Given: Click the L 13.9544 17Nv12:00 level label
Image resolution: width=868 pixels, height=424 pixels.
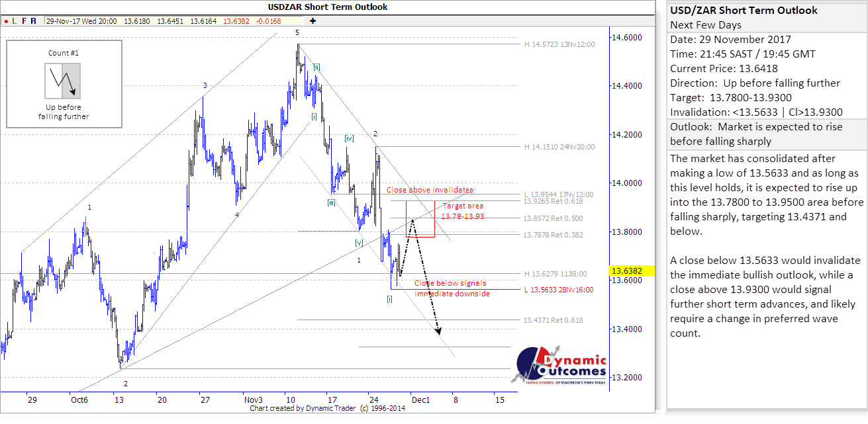Looking at the screenshot, I should [x=559, y=194].
